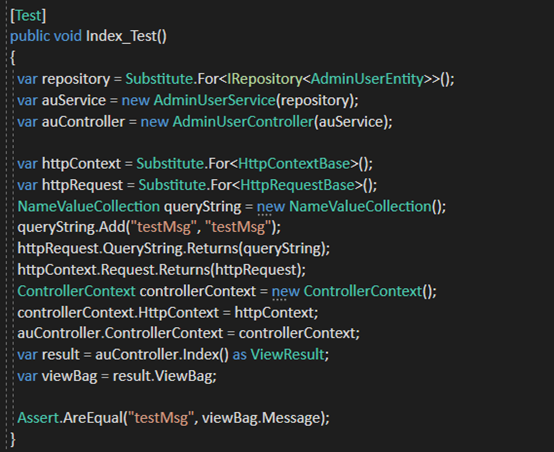Select the AdminUserEntity type in repository line
The image size is (554, 452).
[x=367, y=79]
